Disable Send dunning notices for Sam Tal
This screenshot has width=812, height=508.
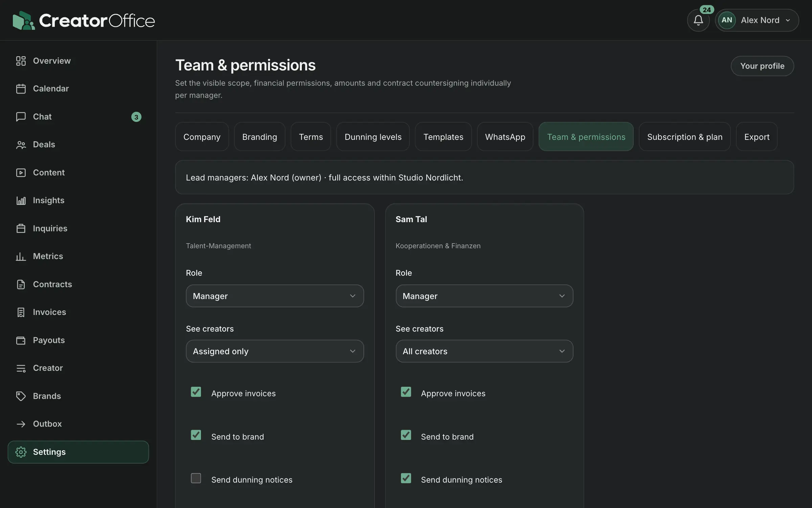point(406,478)
